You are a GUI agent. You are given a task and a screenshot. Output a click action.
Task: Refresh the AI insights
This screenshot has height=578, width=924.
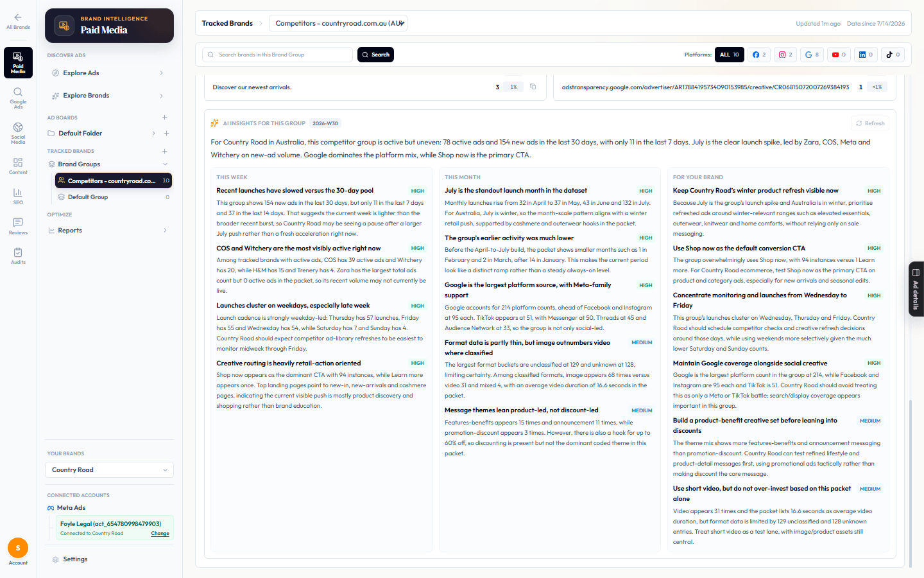[x=870, y=123]
